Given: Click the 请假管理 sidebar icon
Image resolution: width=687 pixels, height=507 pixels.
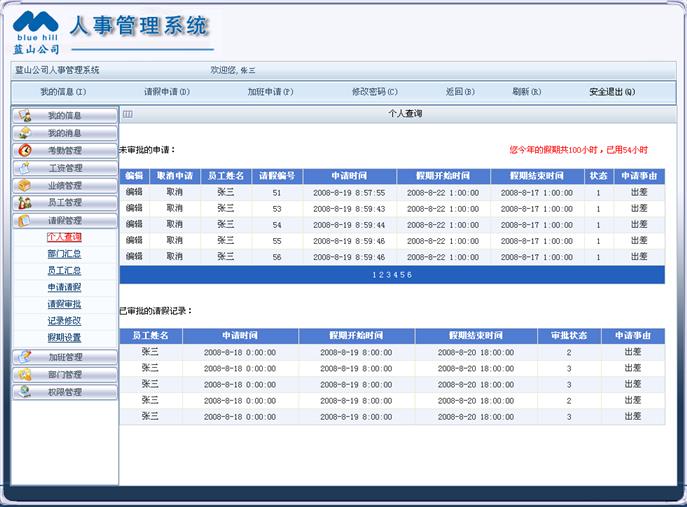Looking at the screenshot, I should [x=25, y=220].
